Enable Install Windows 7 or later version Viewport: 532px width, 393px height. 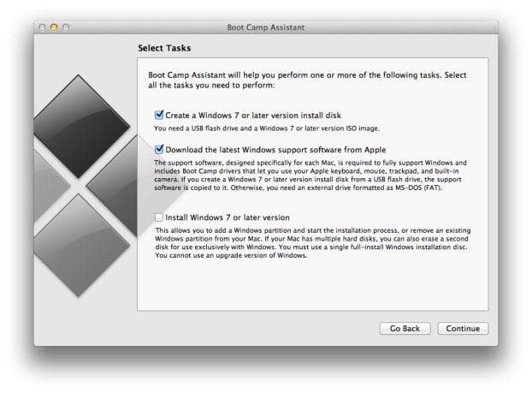click(159, 217)
